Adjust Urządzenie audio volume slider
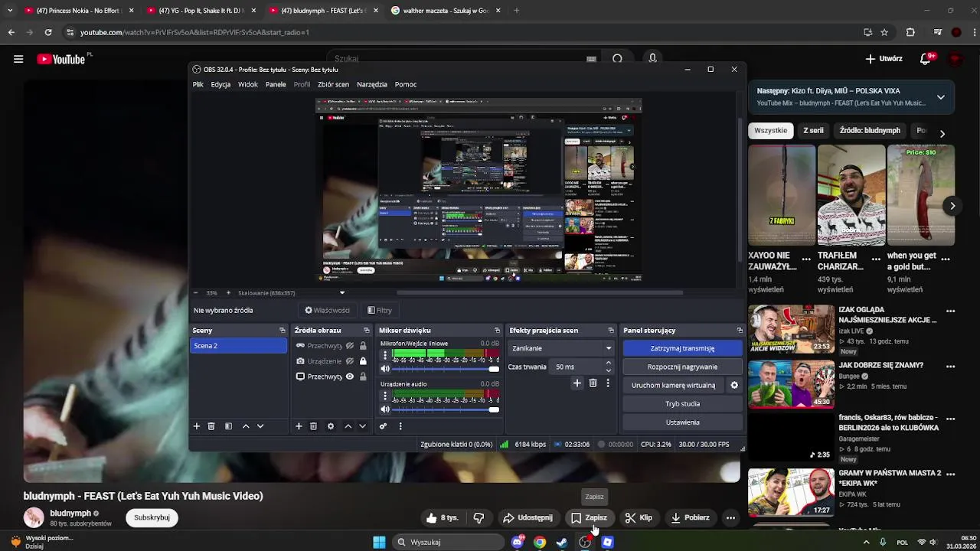The width and height of the screenshot is (980, 551). [446, 409]
